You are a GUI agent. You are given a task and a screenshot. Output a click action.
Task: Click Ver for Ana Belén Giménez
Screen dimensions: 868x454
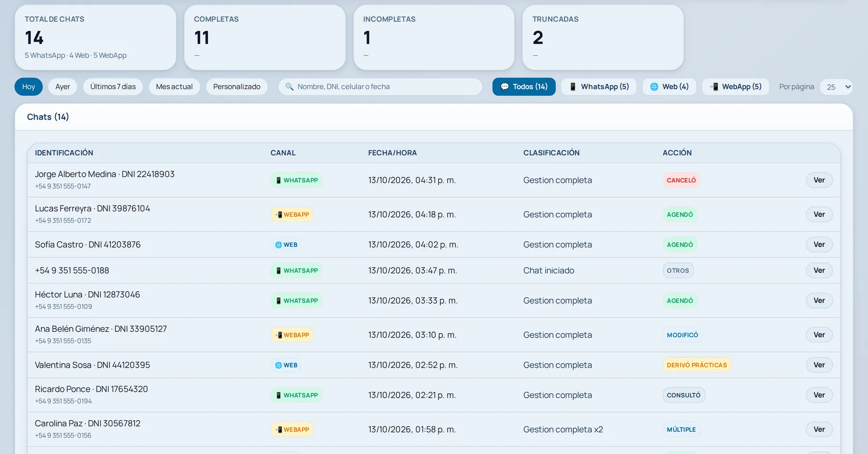pyautogui.click(x=819, y=335)
